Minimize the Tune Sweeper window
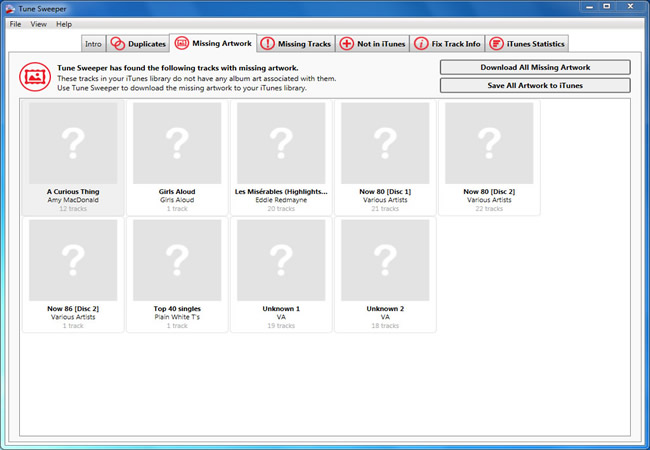Image resolution: width=650 pixels, height=450 pixels. (x=589, y=7)
